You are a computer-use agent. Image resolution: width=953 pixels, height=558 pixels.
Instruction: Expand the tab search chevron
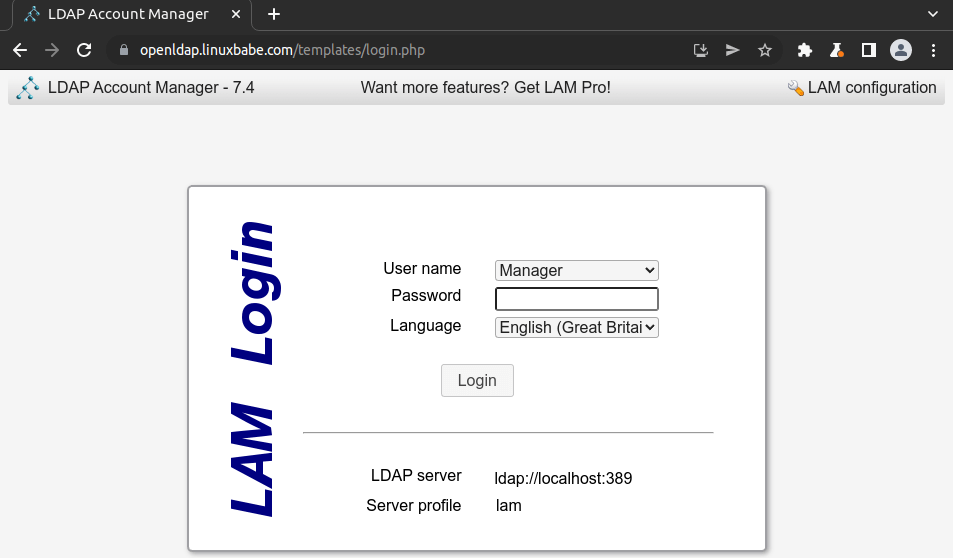933,14
